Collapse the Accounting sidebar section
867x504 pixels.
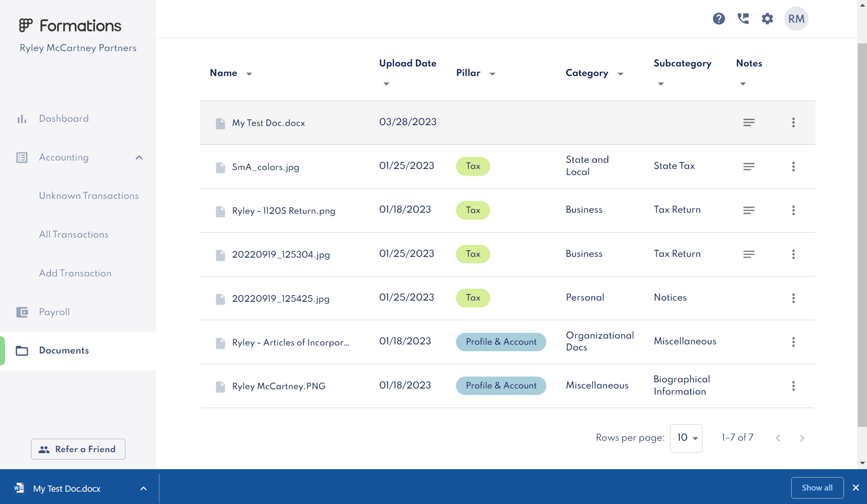click(139, 158)
